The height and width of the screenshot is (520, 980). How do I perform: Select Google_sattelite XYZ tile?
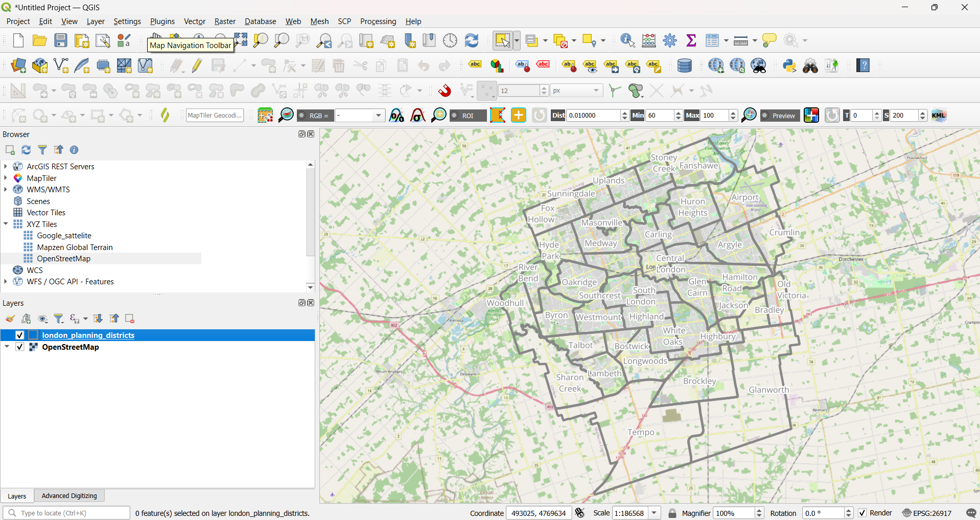[x=64, y=236]
